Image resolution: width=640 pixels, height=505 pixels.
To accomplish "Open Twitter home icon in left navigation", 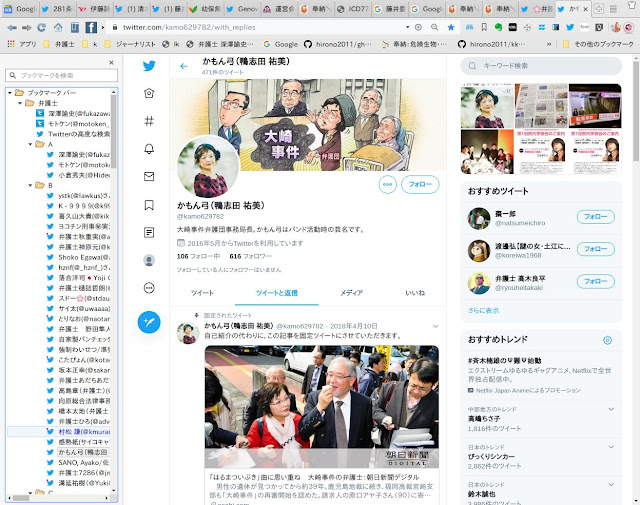I will point(149,93).
